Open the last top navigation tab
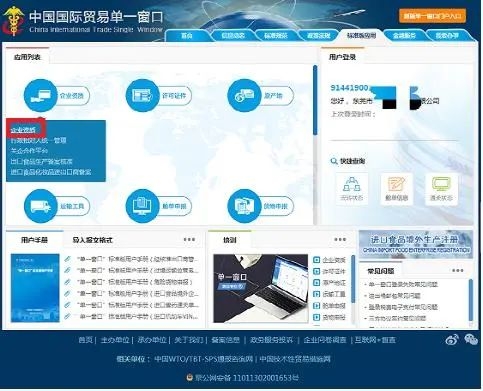This screenshot has width=483, height=391. (x=447, y=36)
